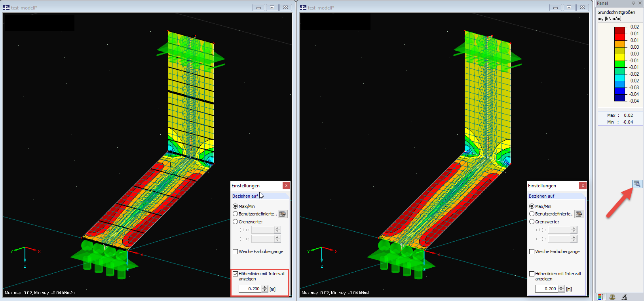Minimize the right test-modell window
This screenshot has height=301, width=644.
point(555,8)
